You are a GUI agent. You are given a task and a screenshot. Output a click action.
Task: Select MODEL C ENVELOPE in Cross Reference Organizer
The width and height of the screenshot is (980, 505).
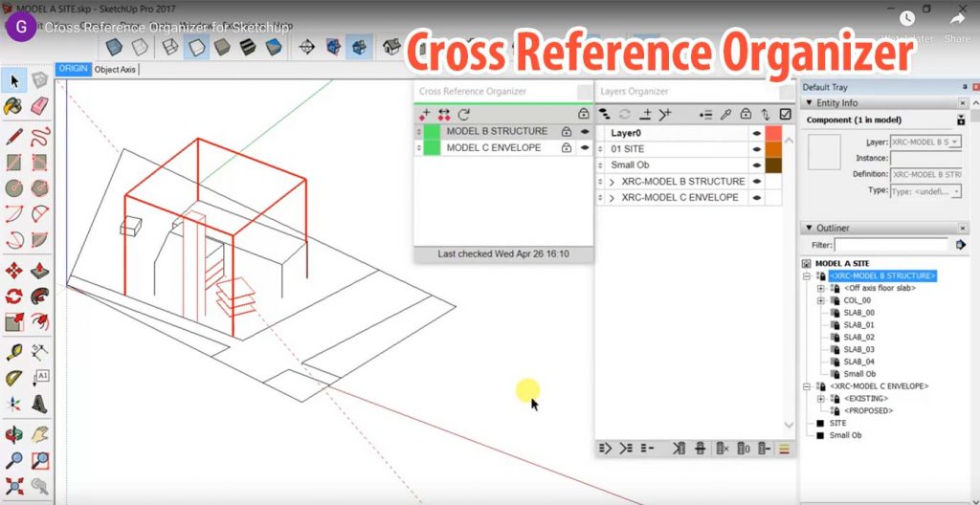pos(493,148)
